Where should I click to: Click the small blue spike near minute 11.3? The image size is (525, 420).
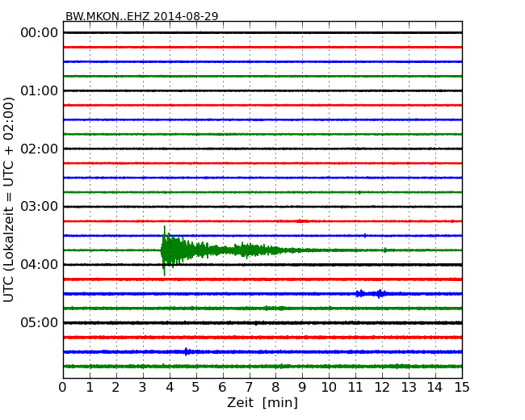pyautogui.click(x=365, y=236)
